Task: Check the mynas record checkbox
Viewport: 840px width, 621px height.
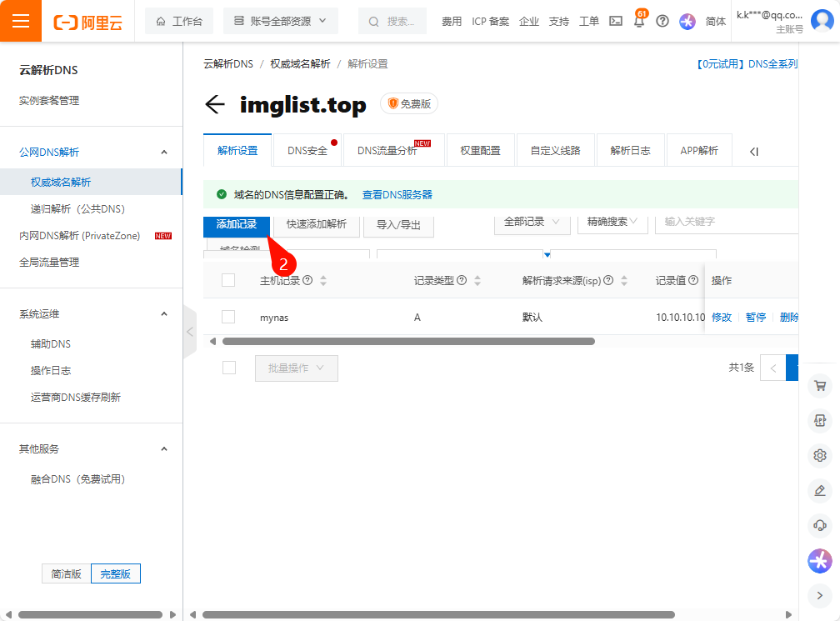Action: tap(228, 317)
